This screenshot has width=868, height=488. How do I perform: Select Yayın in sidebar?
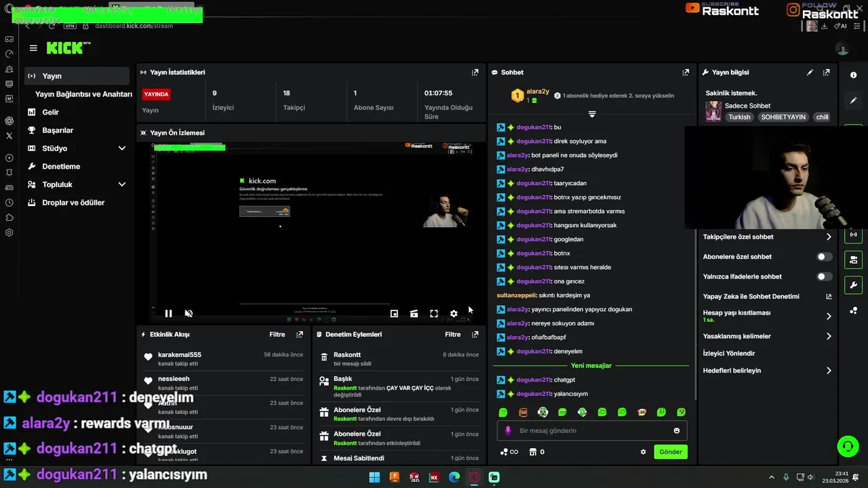pyautogui.click(x=77, y=76)
